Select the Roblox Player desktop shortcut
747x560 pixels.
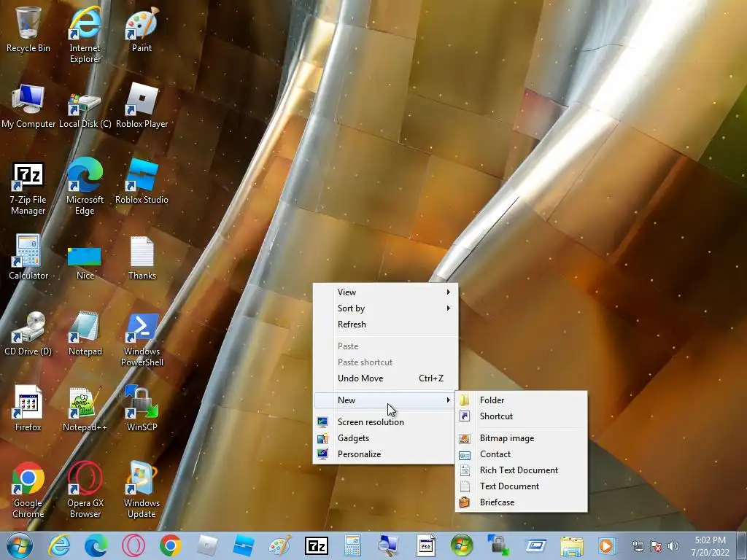pyautogui.click(x=142, y=106)
